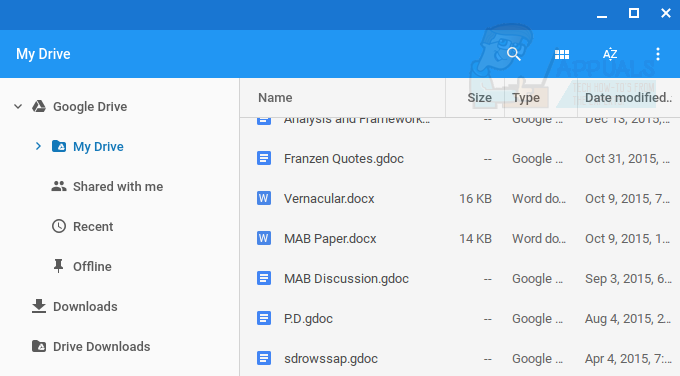Open the Recent files list

point(93,226)
